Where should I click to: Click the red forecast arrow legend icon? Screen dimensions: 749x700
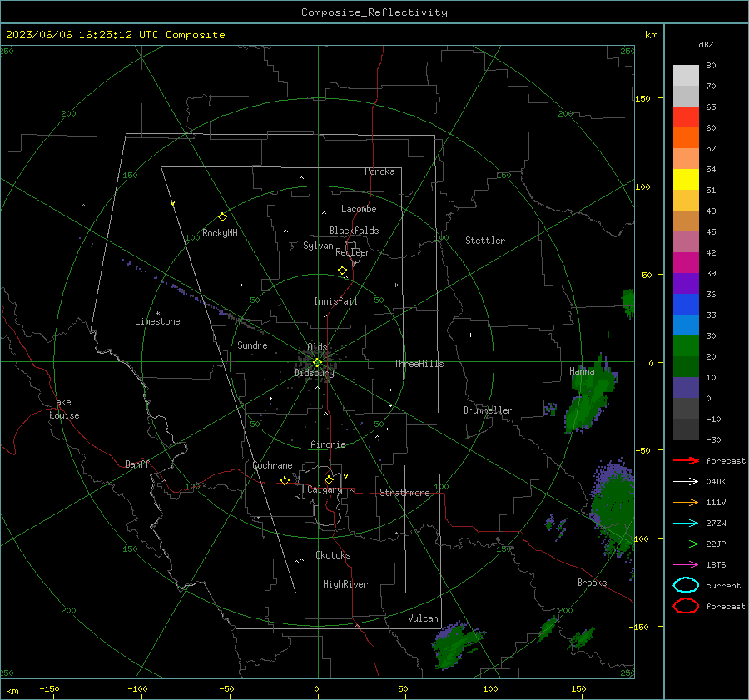[686, 460]
